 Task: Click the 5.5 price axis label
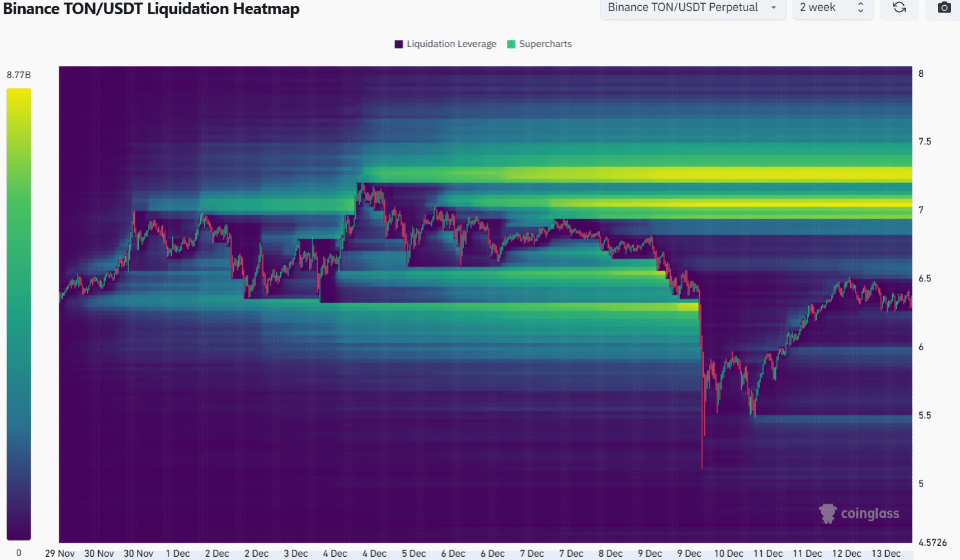(925, 415)
